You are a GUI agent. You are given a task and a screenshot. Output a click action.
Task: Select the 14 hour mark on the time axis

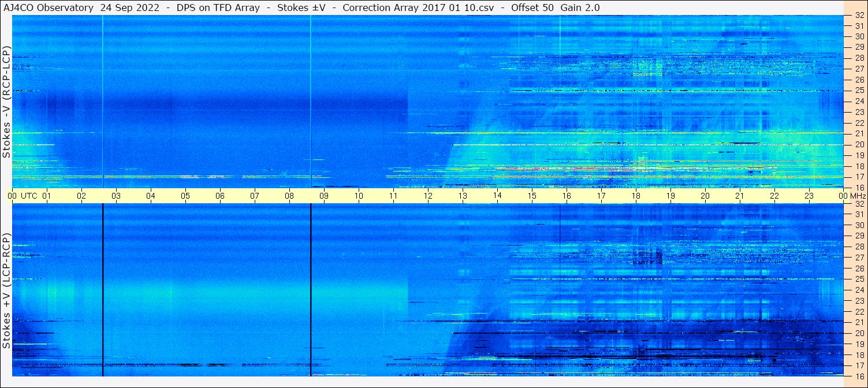497,196
